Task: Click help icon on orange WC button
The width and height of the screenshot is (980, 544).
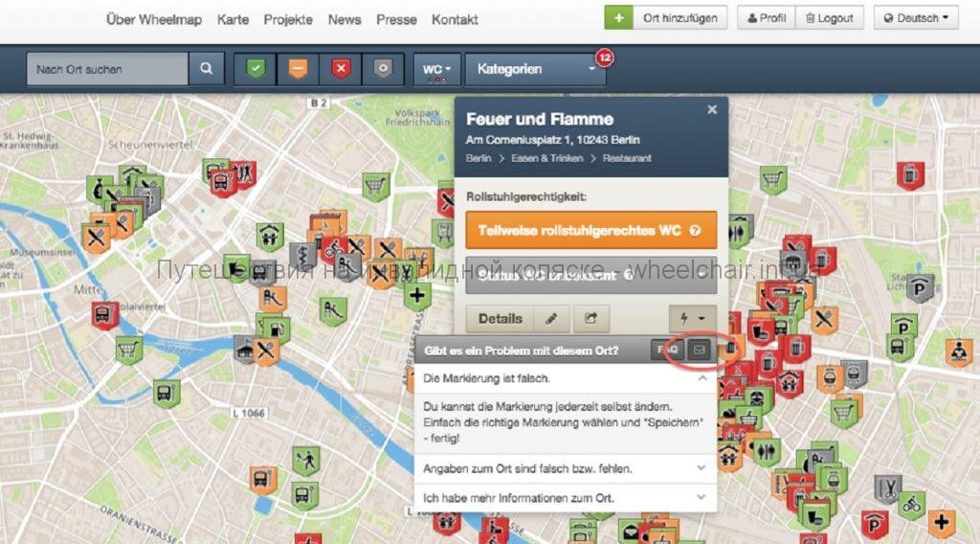Action: click(x=695, y=231)
